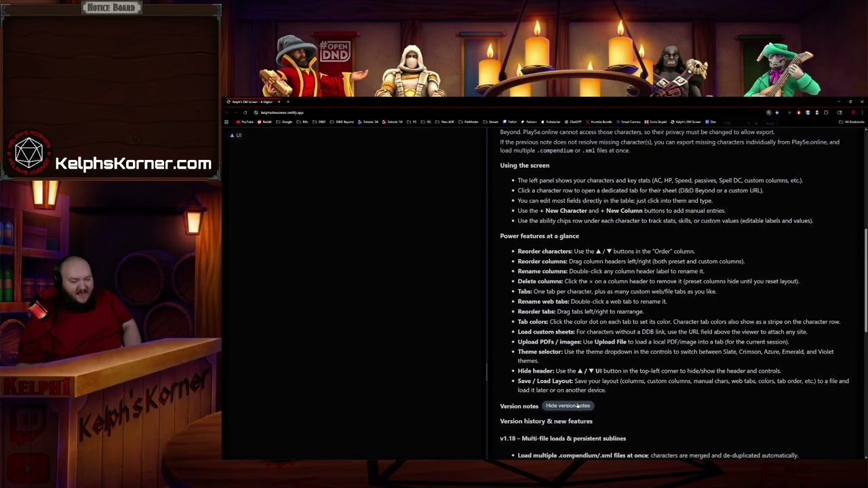This screenshot has height=488, width=868.
Task: Bookmark this page with the star icon
Action: coord(777,113)
